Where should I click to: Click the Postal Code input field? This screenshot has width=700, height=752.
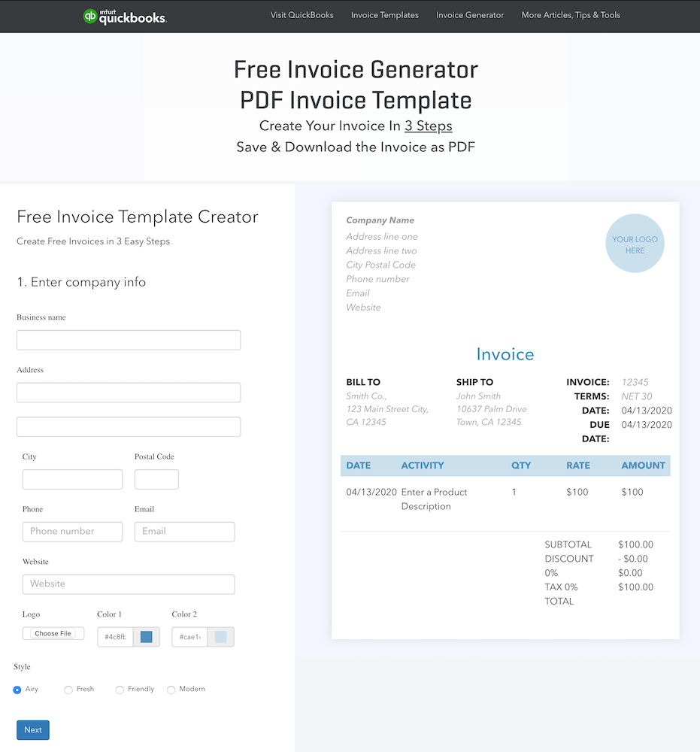point(156,479)
